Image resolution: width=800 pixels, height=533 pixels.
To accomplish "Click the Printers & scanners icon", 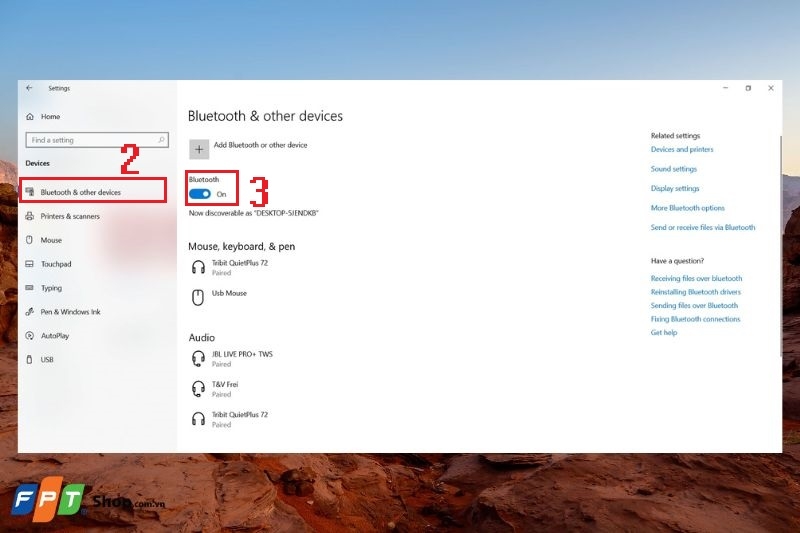I will pos(30,216).
